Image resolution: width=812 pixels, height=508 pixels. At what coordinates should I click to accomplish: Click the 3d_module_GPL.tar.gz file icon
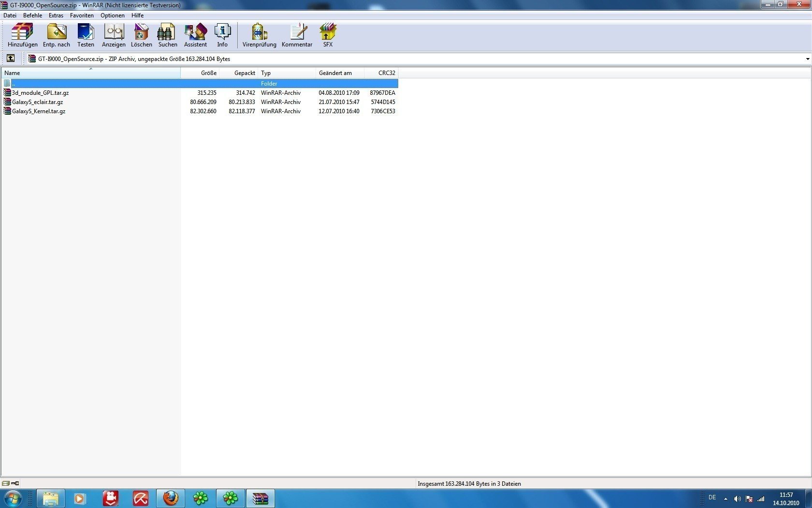tap(7, 92)
